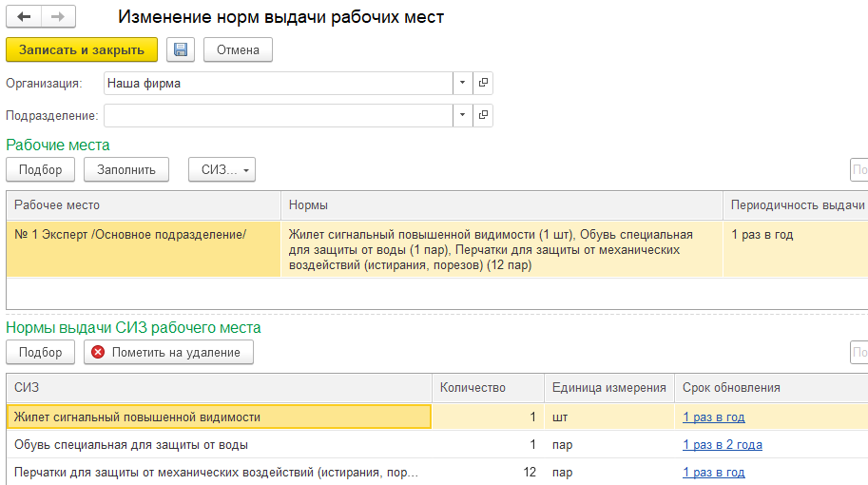
Task: Click into the Подразделение input field
Action: click(276, 115)
